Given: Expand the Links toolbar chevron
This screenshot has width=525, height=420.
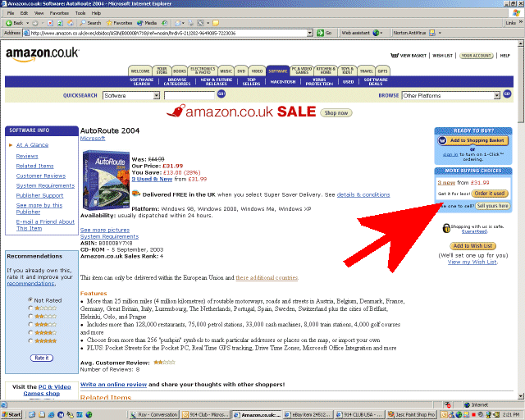Looking at the screenshot, I should [521, 22].
